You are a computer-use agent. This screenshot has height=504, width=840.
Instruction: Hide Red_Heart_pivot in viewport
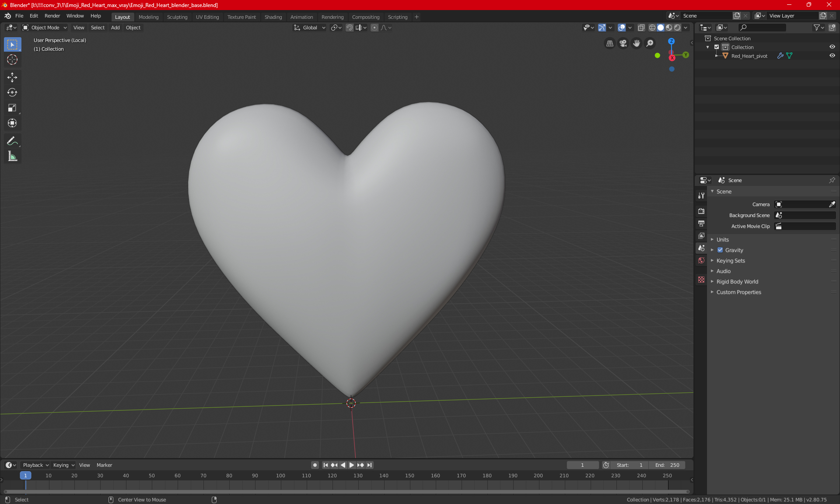[x=832, y=56]
